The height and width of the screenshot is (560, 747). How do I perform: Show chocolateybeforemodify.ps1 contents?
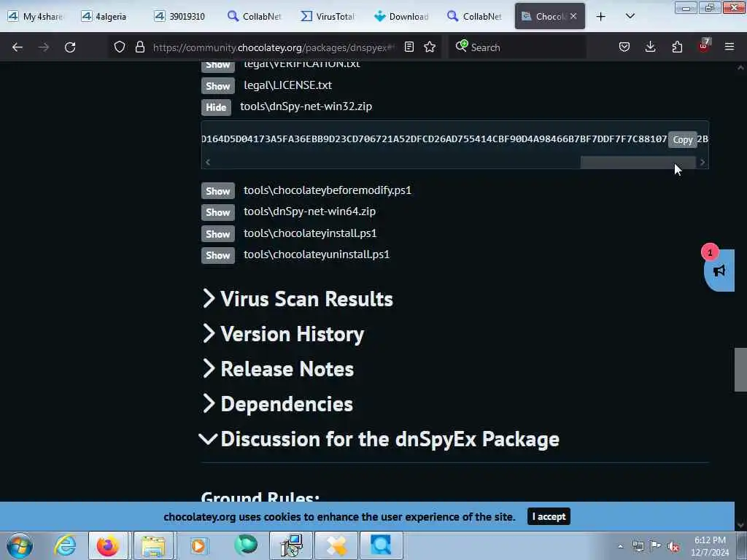tap(218, 191)
